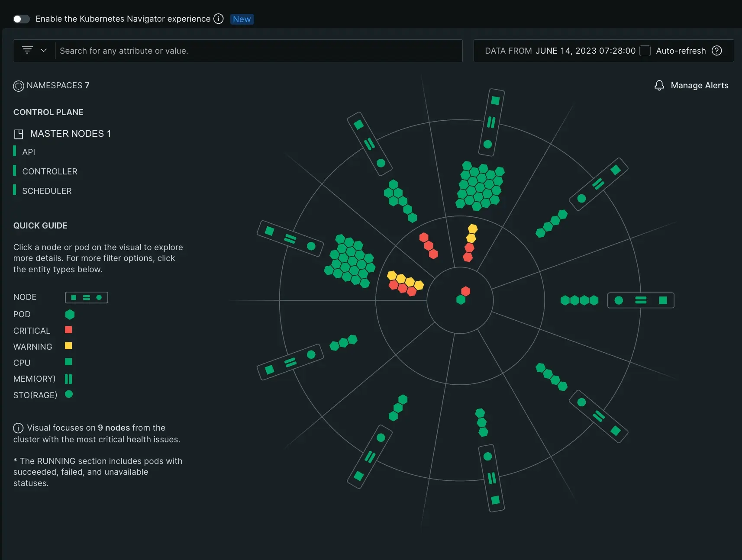Image resolution: width=742 pixels, height=560 pixels.
Task: Click the New badge link
Action: point(242,19)
